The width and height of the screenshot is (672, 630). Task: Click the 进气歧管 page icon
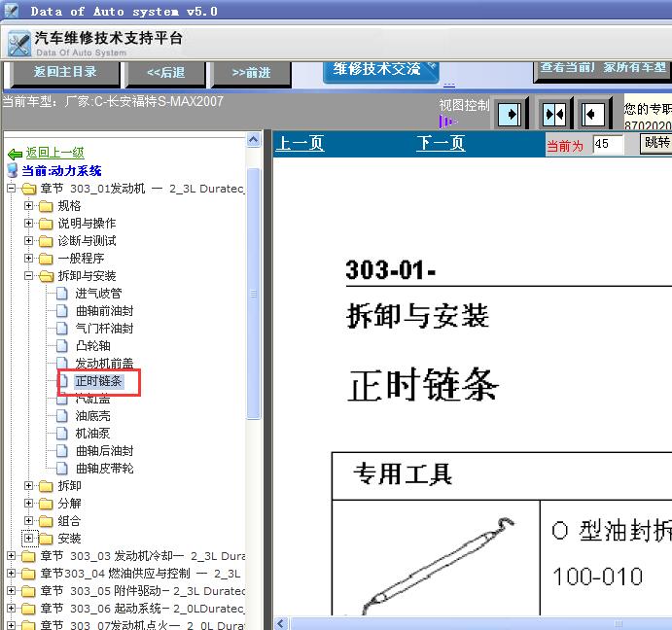tap(62, 294)
